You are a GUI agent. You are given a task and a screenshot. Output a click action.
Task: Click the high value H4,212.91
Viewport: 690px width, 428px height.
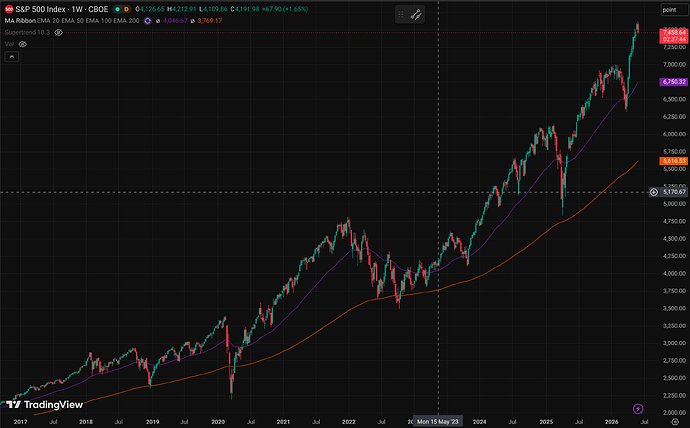(181, 9)
